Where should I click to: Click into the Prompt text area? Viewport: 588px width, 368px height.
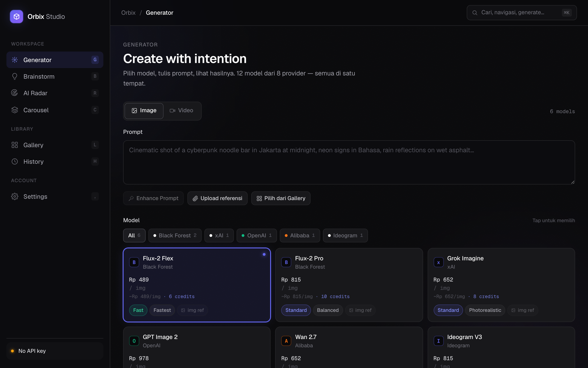349,162
